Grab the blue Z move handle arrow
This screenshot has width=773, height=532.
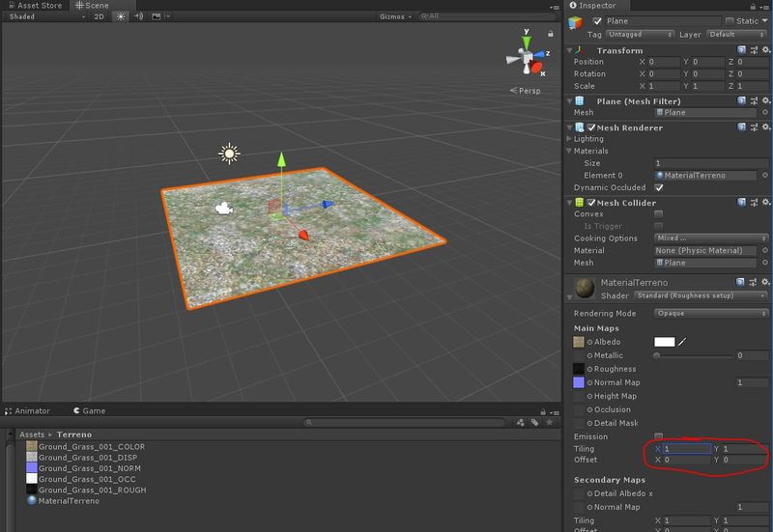point(328,204)
